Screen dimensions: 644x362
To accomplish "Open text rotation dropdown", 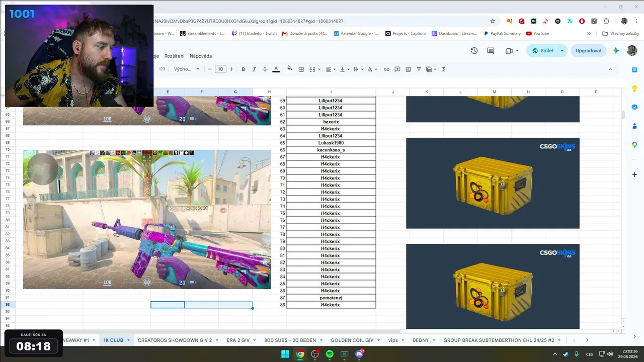I will tap(372, 69).
